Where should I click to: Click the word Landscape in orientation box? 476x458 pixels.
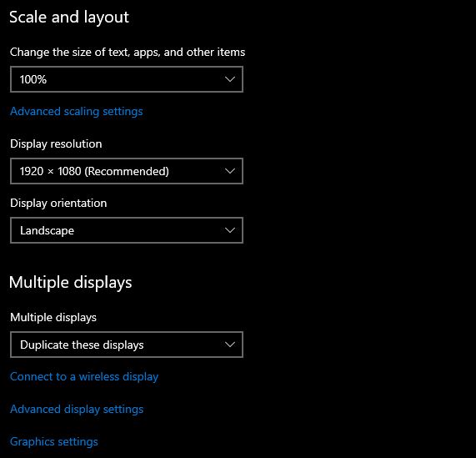pyautogui.click(x=47, y=231)
